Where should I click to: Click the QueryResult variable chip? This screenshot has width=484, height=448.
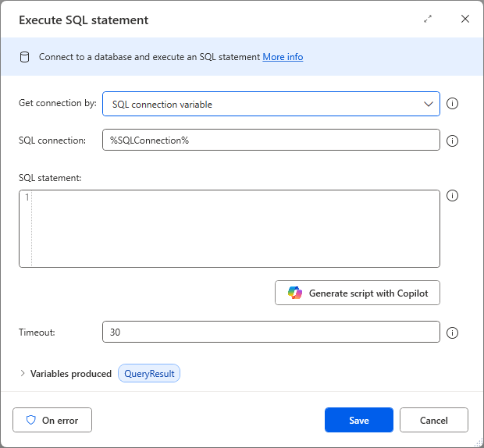tap(149, 373)
